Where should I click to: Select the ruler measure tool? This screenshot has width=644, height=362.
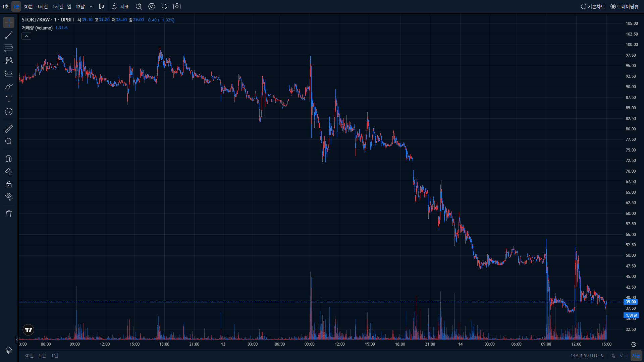tap(9, 129)
